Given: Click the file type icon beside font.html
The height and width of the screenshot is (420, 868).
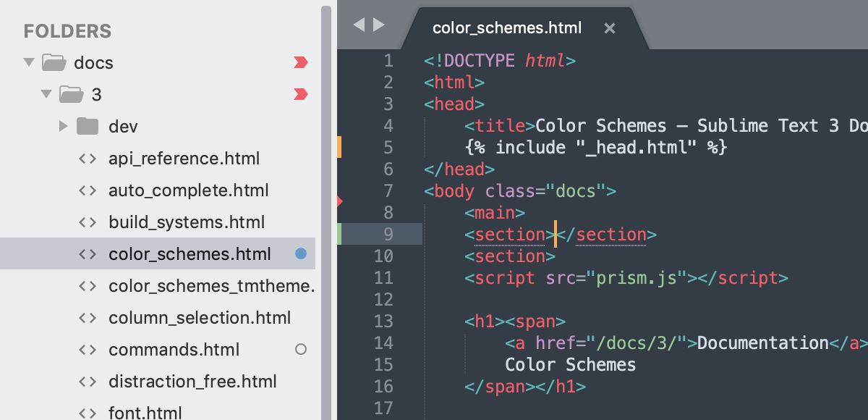Looking at the screenshot, I should coord(88,411).
